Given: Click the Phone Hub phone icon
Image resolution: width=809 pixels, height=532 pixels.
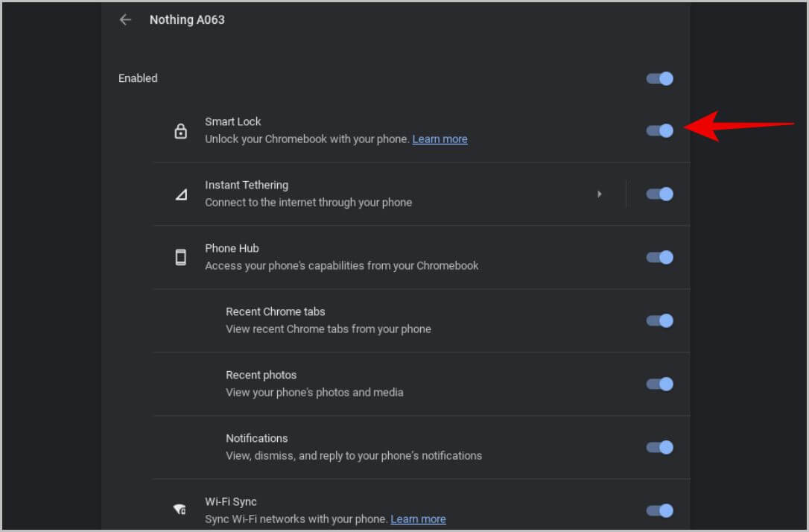Looking at the screenshot, I should (180, 257).
